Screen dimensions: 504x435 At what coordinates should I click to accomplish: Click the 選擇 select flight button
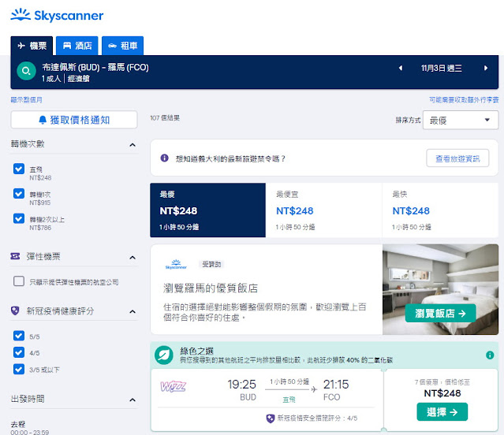[442, 411]
